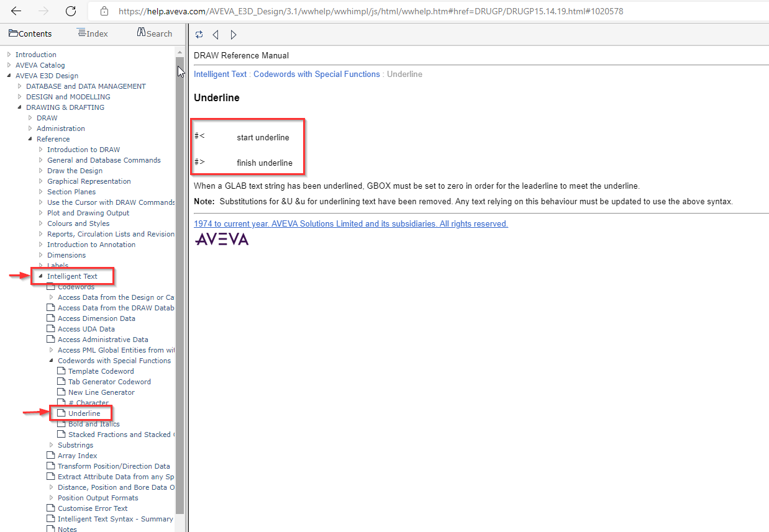Collapse the Intelligent Text node arrow
Image resolution: width=769 pixels, height=532 pixels.
click(x=41, y=276)
